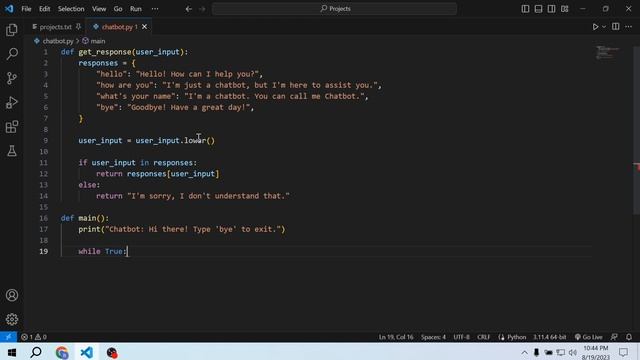Click Ln 19, Col 16 in status bar

396,337
